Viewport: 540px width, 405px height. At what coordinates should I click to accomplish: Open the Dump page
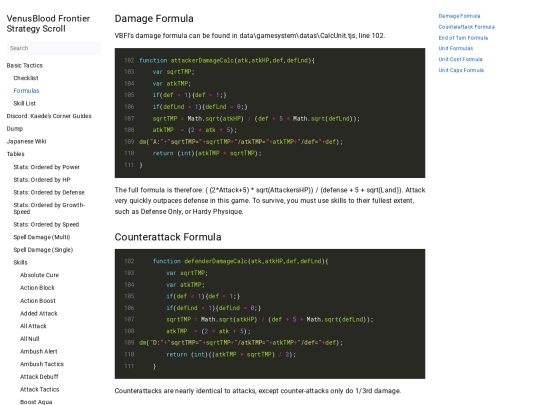(15, 129)
